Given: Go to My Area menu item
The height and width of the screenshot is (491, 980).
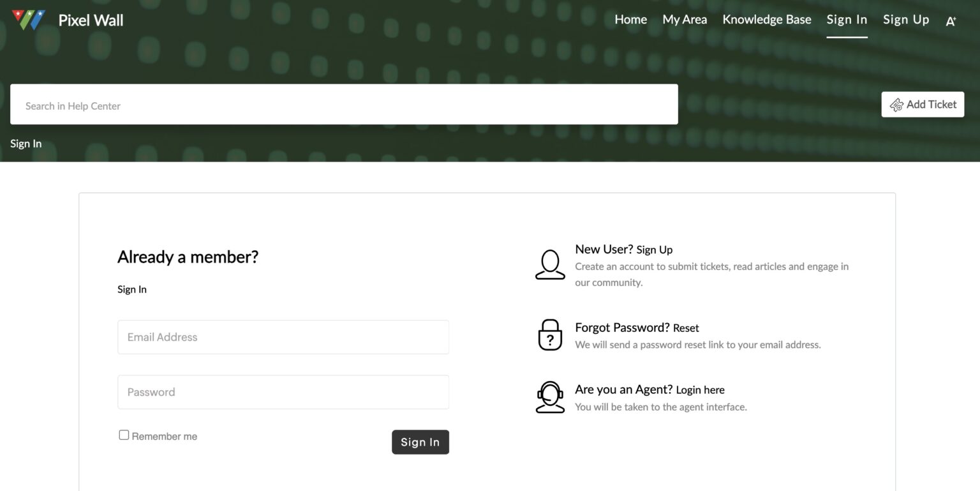Looking at the screenshot, I should click(x=685, y=20).
